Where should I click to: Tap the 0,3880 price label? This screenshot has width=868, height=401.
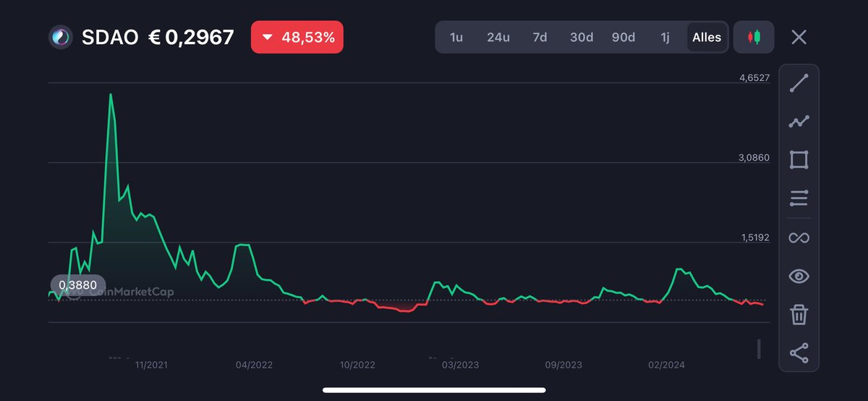click(78, 285)
